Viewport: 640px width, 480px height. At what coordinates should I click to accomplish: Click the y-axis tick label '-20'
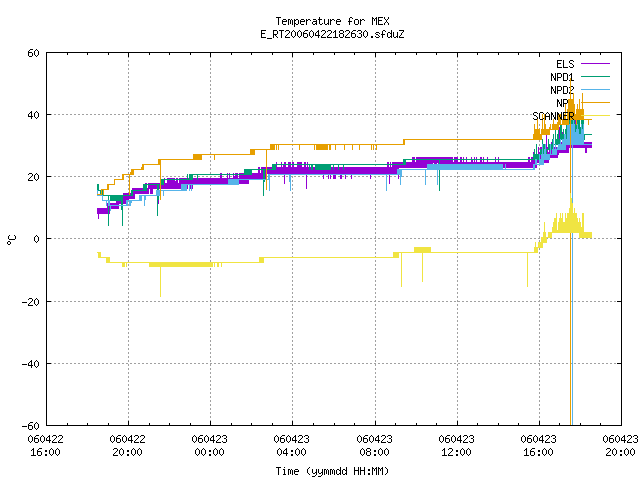coord(31,302)
